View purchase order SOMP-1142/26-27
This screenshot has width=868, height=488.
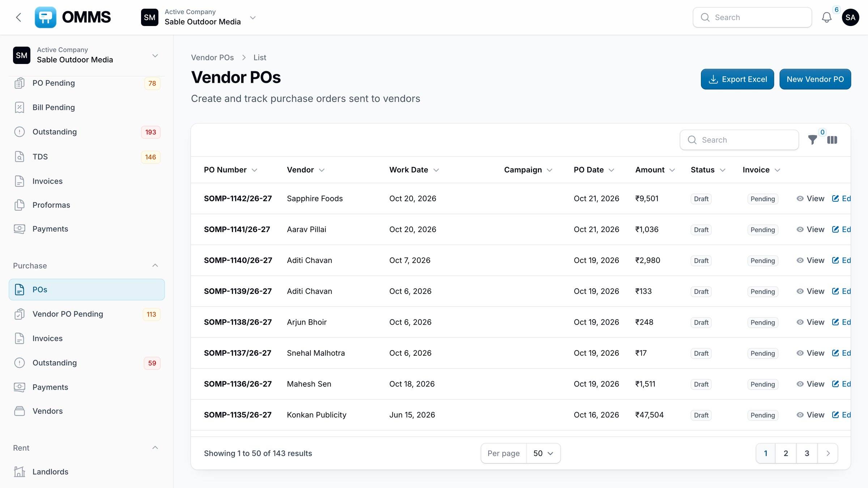[810, 198]
